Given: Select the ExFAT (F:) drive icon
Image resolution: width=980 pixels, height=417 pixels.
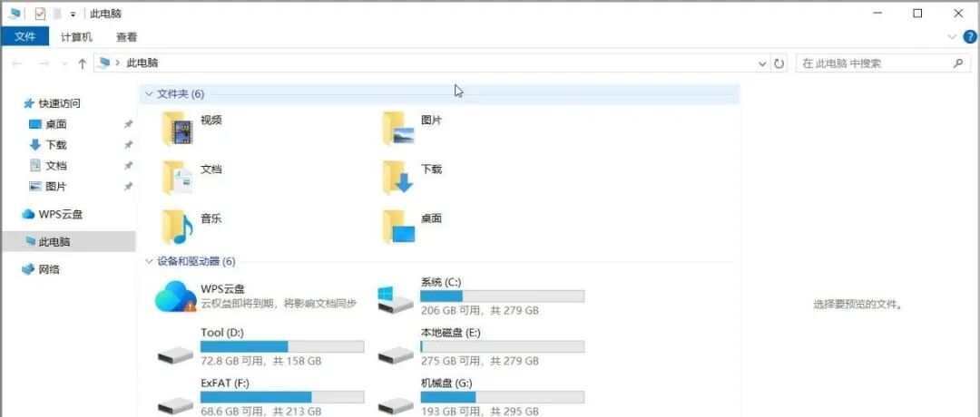Looking at the screenshot, I should (x=176, y=405).
